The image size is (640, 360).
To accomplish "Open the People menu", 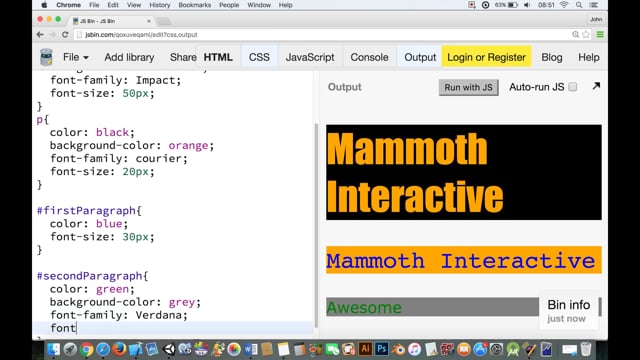I will (x=229, y=5).
